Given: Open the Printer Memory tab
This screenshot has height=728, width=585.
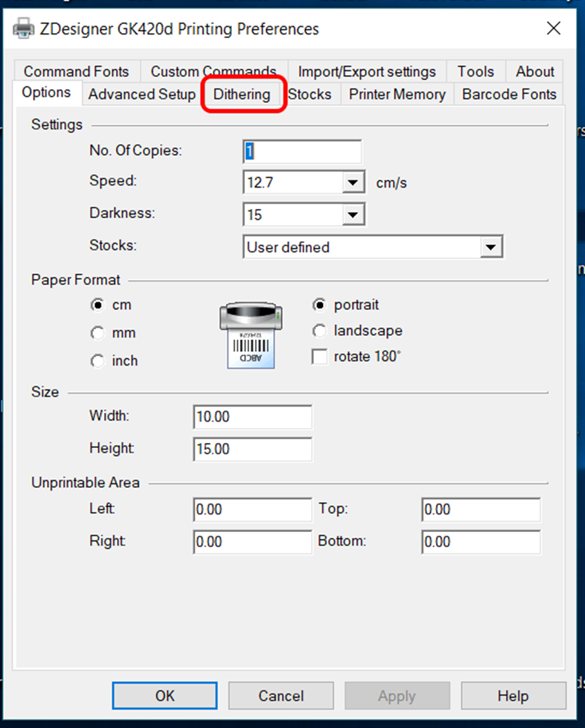Looking at the screenshot, I should [397, 95].
